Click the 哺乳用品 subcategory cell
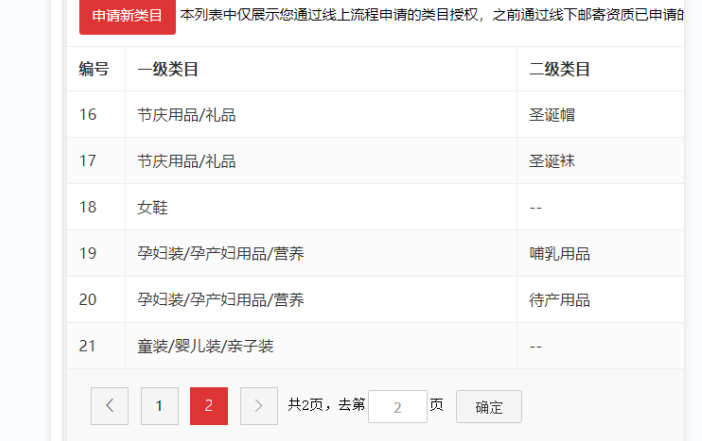The width and height of the screenshot is (702, 441). coord(559,254)
